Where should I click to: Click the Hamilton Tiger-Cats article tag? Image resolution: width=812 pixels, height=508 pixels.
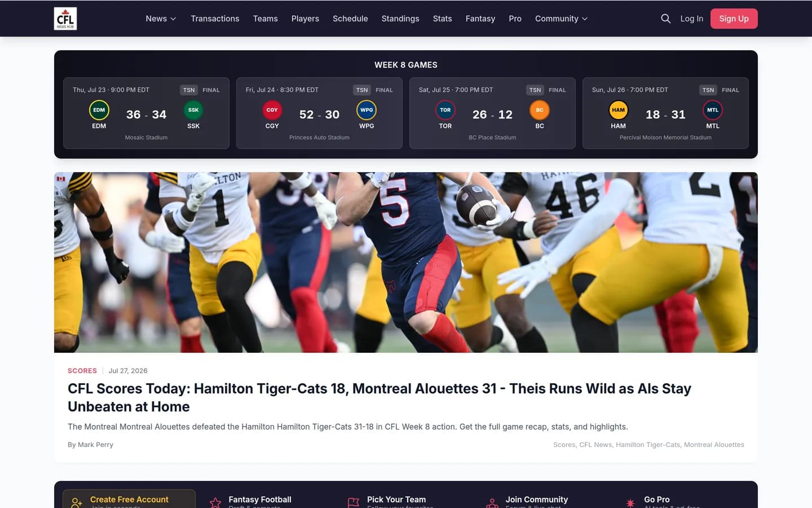(648, 445)
